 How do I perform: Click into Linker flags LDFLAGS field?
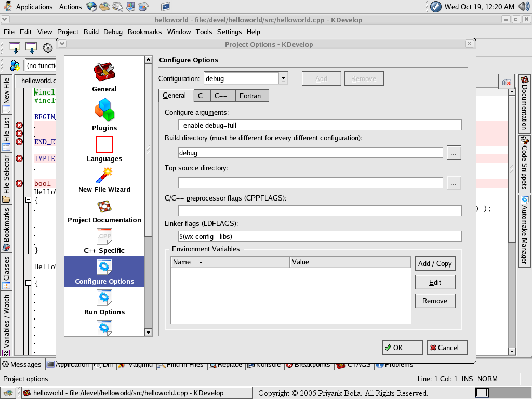point(320,236)
